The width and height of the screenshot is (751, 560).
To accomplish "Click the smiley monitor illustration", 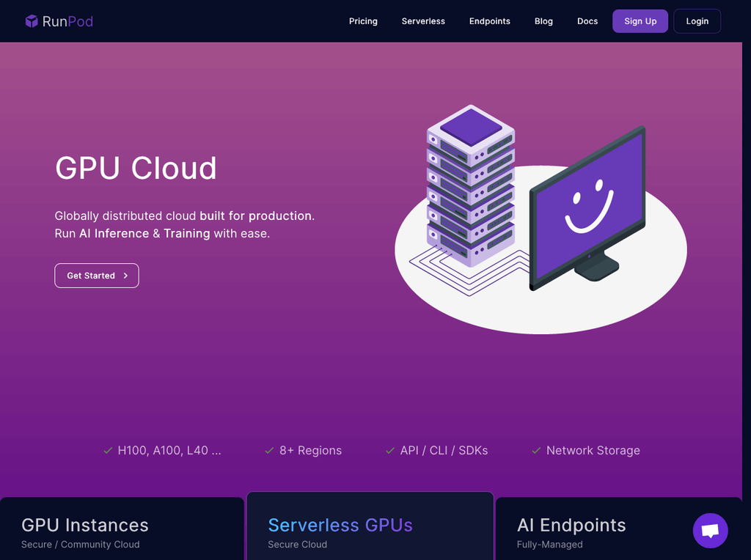I will coord(587,208).
